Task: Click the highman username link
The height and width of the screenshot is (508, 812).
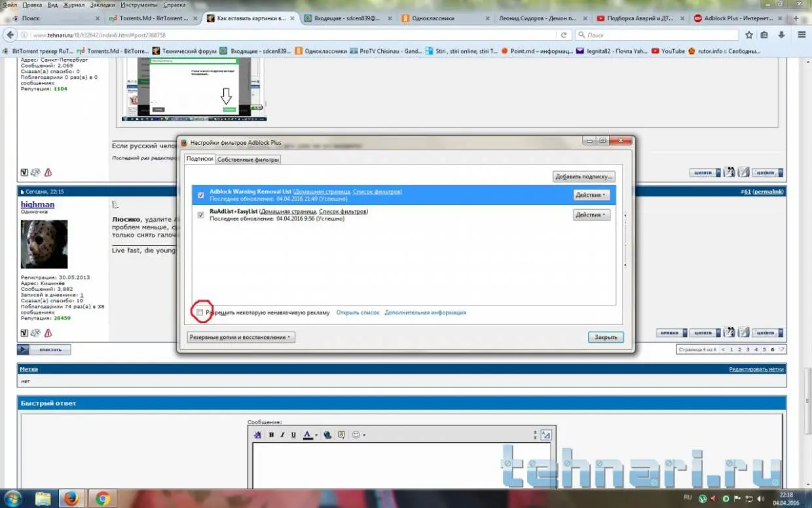Action: click(37, 205)
